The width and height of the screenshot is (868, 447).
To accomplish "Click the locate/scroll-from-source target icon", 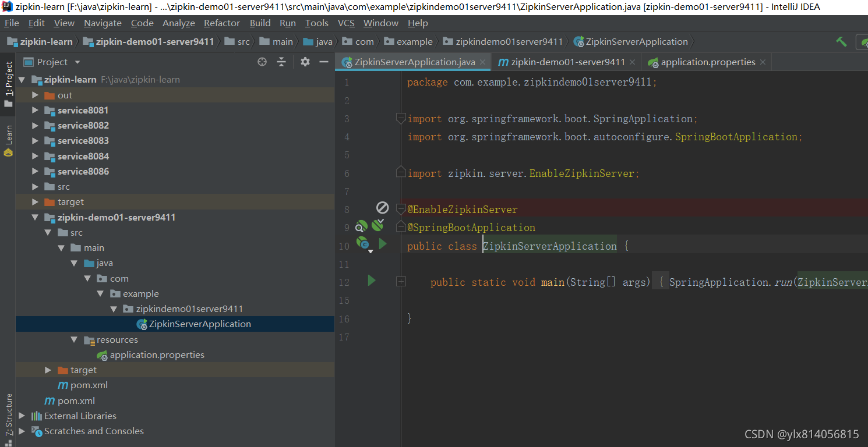I will pos(262,62).
